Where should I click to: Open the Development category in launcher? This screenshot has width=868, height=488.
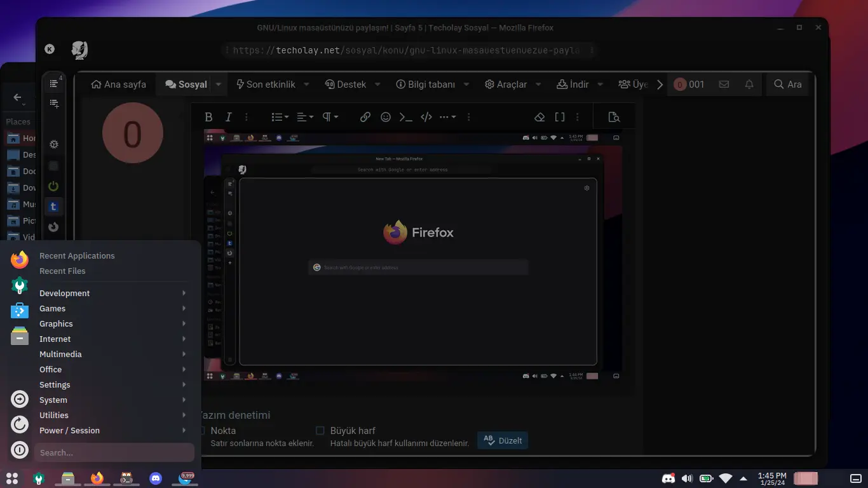pyautogui.click(x=114, y=293)
